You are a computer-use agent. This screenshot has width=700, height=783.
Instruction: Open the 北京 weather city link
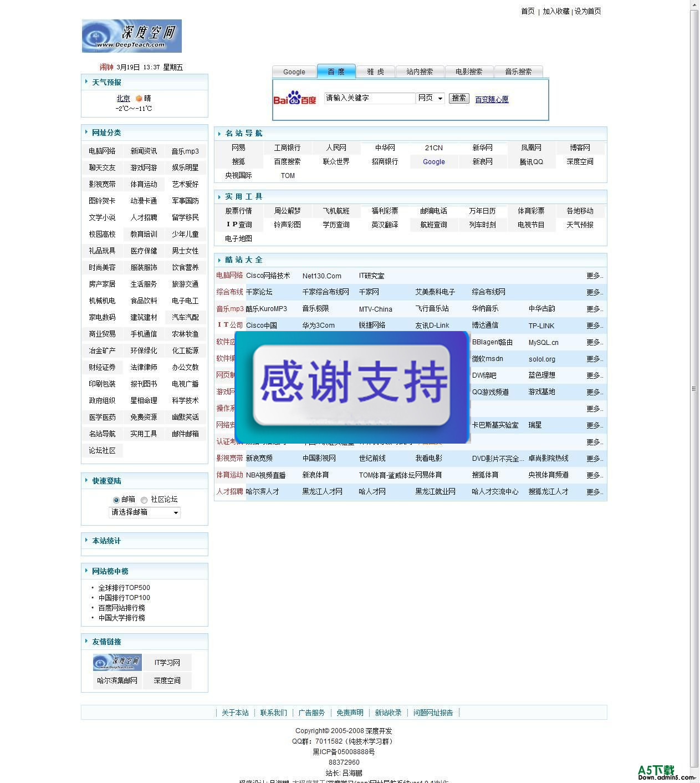(x=123, y=98)
